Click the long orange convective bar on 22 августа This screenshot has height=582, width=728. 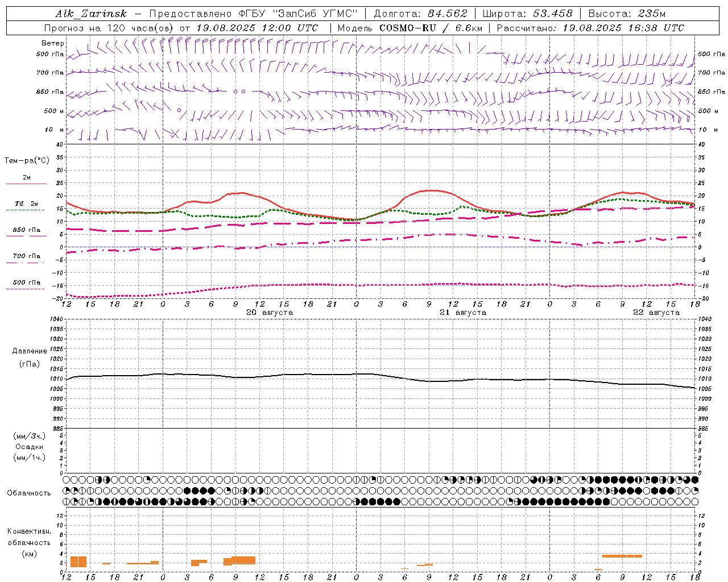(x=622, y=556)
